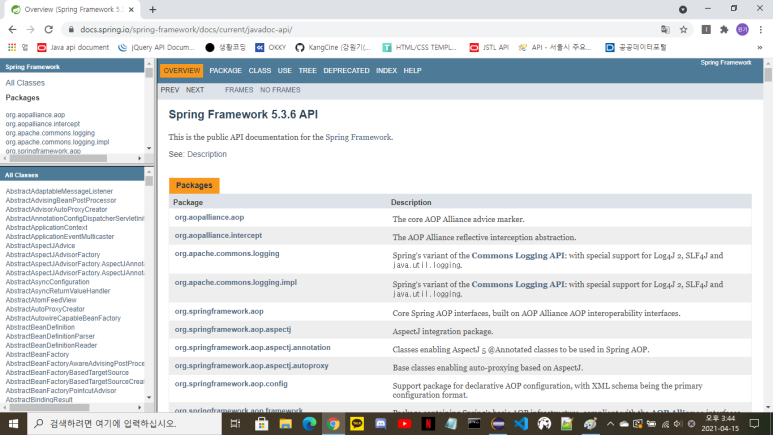Open org.apache.commons.logging.impl package in table
Viewport: 773px width, 435px height.
236,282
